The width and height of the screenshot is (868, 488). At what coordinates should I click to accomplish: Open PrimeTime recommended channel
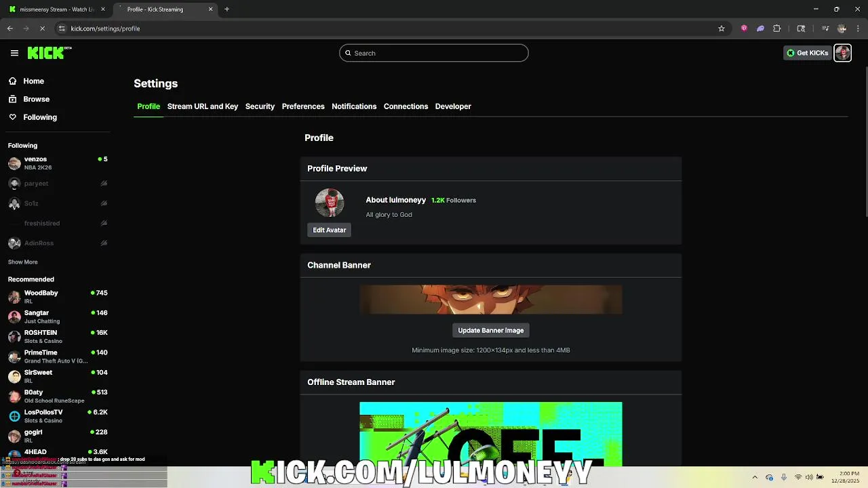[x=58, y=357]
